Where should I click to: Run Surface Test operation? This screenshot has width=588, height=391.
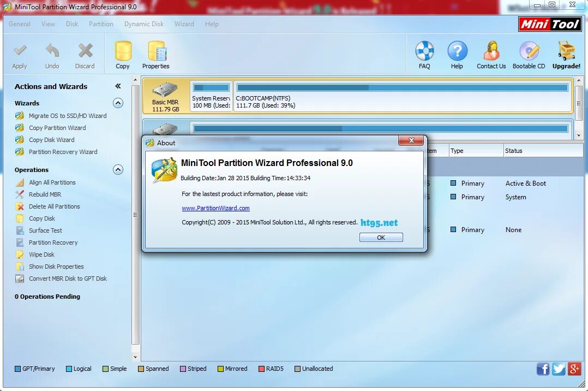click(x=45, y=230)
